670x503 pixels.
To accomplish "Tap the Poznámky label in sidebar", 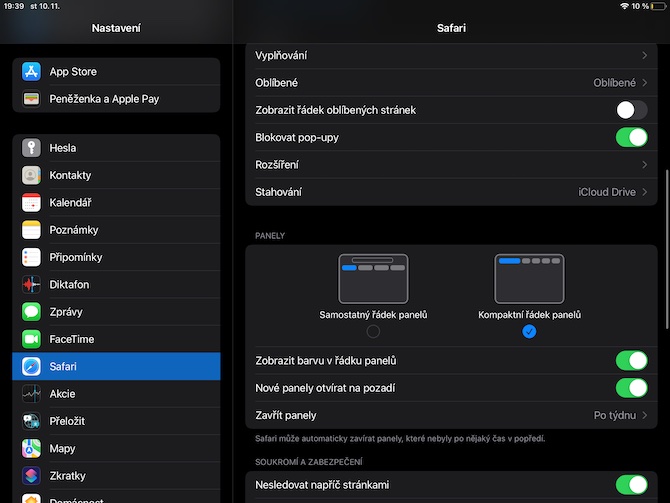I will click(74, 230).
